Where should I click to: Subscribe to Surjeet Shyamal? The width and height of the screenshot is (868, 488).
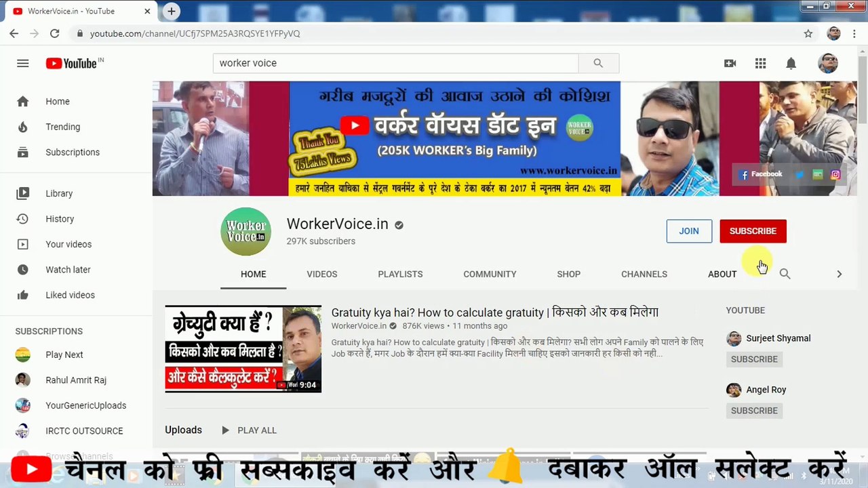pyautogui.click(x=754, y=359)
